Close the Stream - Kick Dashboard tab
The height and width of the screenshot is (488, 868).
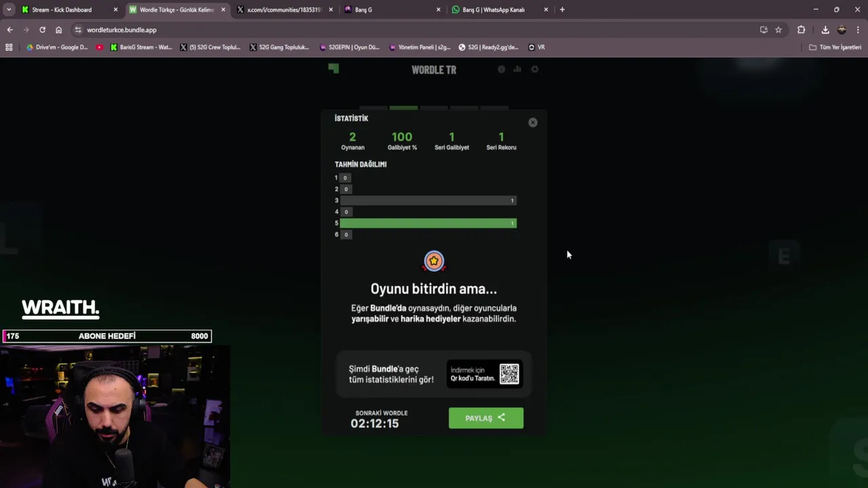click(x=115, y=9)
